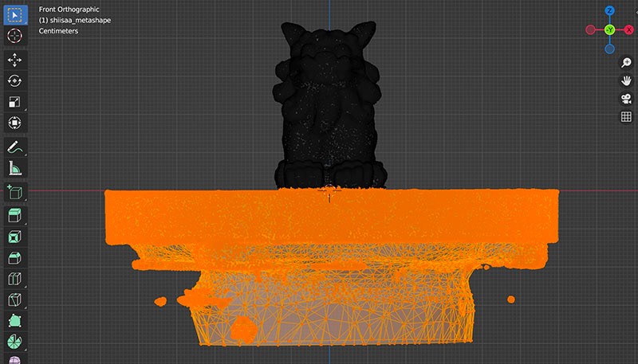Click the red X axis on gizmo
The width and height of the screenshot is (638, 364).
click(629, 29)
